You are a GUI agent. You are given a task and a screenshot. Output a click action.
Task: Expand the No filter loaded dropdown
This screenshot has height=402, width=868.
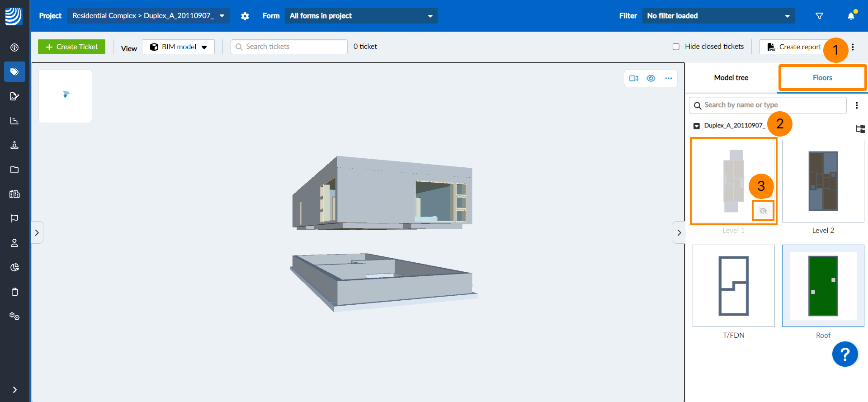coord(718,16)
